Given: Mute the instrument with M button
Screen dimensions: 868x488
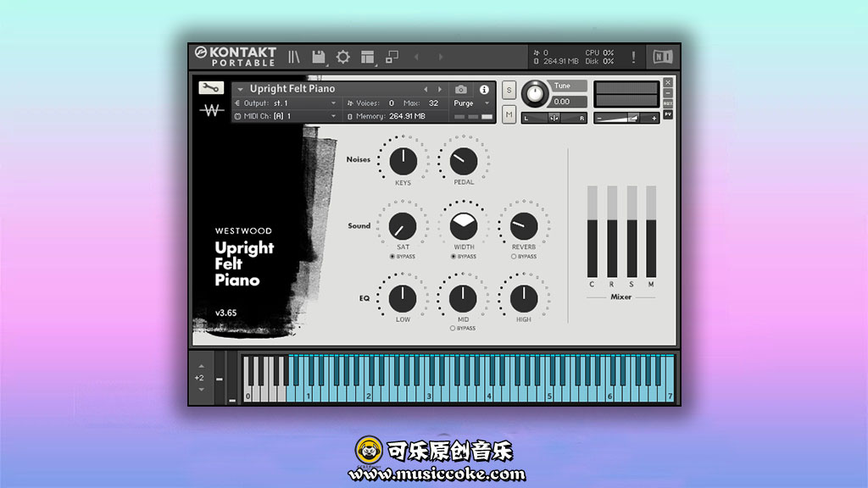Looking at the screenshot, I should 509,114.
